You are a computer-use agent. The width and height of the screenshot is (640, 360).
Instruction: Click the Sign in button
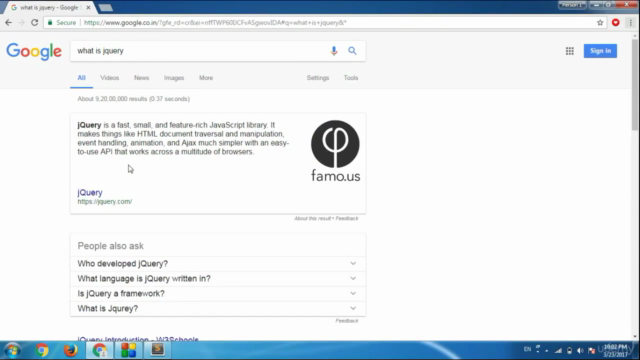pos(600,51)
